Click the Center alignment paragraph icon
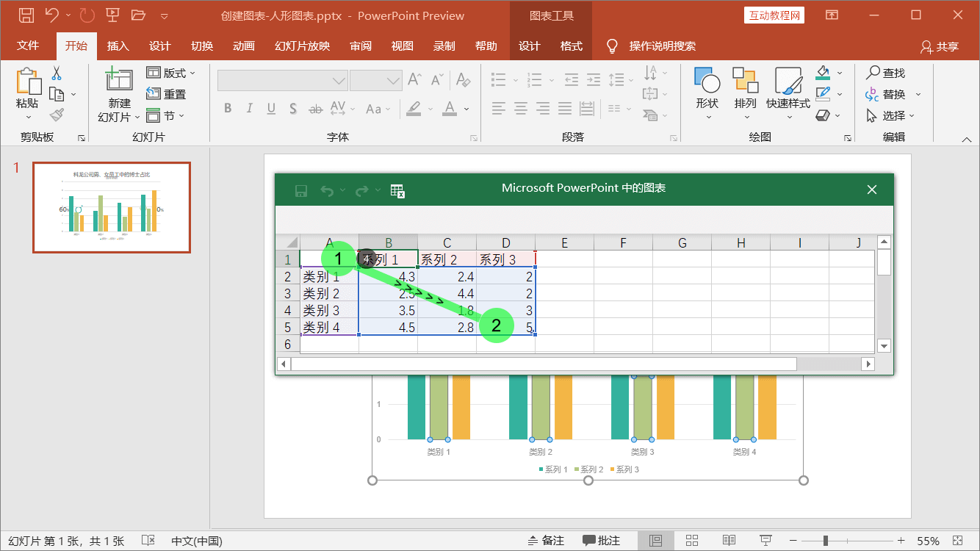The height and width of the screenshot is (551, 980). (x=521, y=109)
